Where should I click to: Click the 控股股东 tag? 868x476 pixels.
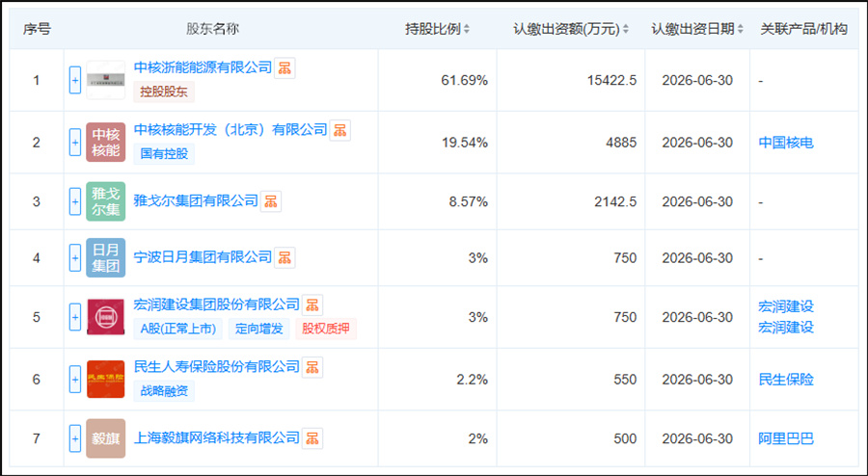pyautogui.click(x=164, y=92)
